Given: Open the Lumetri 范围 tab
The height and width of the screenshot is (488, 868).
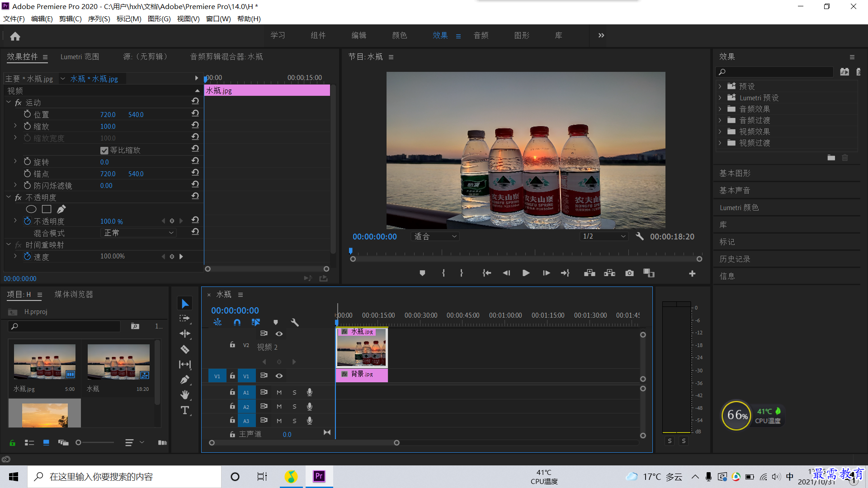Looking at the screenshot, I should [x=80, y=57].
